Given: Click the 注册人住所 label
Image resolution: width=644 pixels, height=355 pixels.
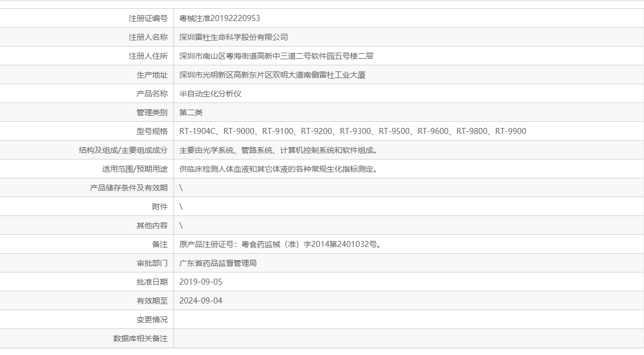Looking at the screenshot, I should [148, 56].
